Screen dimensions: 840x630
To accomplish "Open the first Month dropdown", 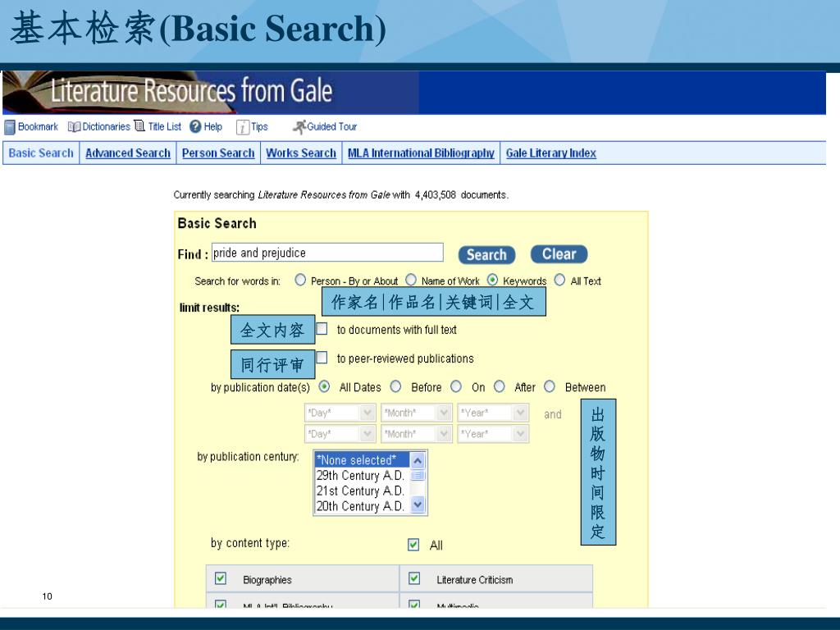I will [x=416, y=413].
